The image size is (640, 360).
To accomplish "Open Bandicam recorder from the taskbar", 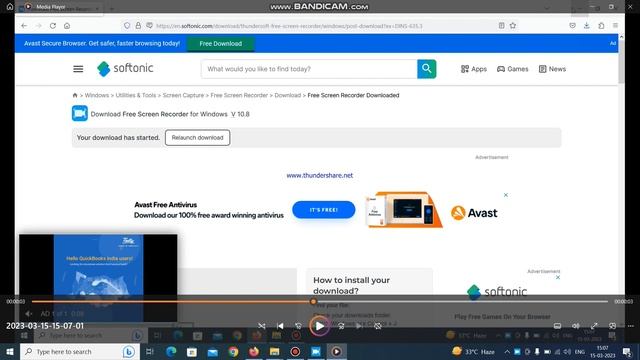I will pyautogui.click(x=295, y=351).
